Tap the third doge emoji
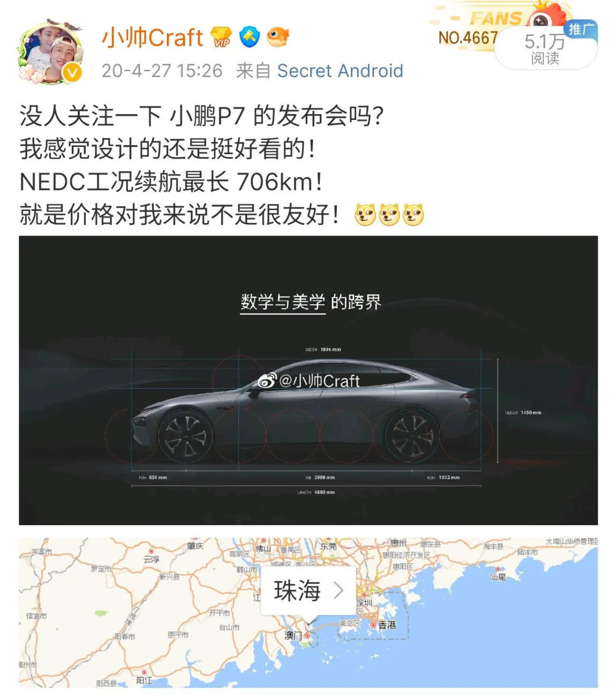This screenshot has width=616, height=696. coord(414,215)
